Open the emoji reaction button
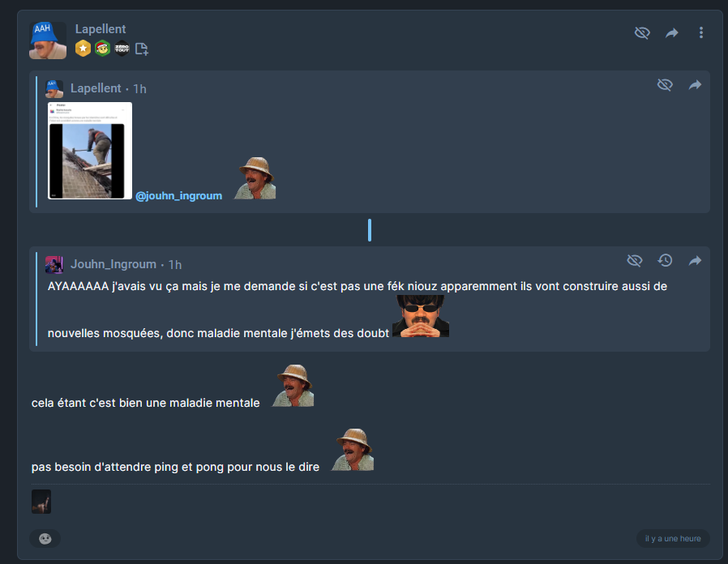728x564 pixels. tap(45, 538)
